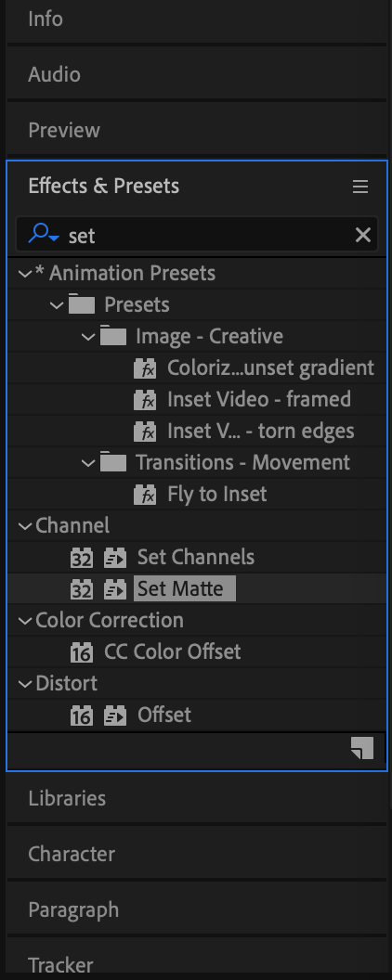This screenshot has width=392, height=980.
Task: Select the Set Channels effect
Action: point(196,557)
